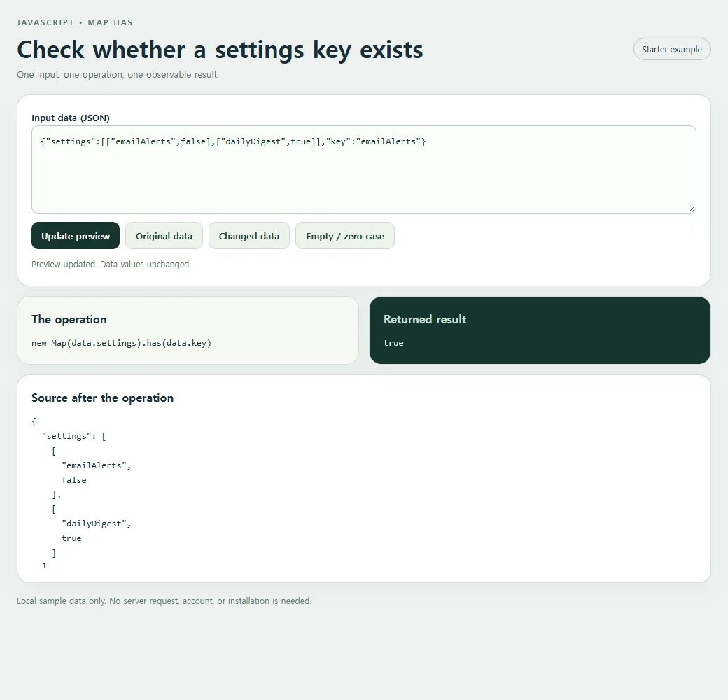Image resolution: width=728 pixels, height=700 pixels.
Task: Click the 'Returned result' heading
Action: click(x=425, y=319)
